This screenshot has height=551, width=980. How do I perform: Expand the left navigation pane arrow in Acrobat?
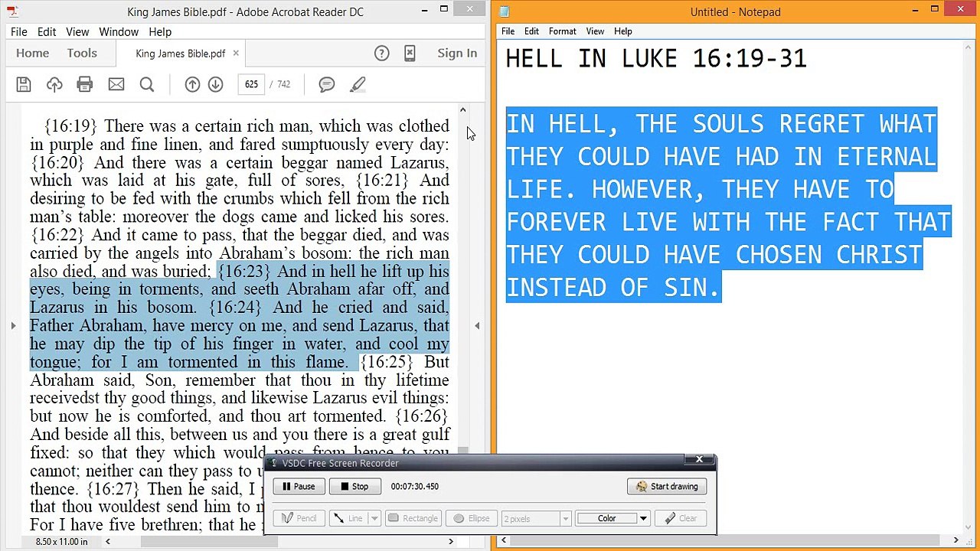tap(13, 325)
